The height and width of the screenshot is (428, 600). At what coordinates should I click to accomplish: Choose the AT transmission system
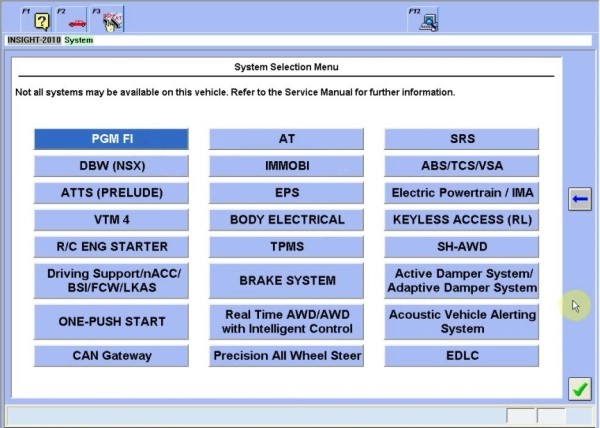tap(286, 139)
